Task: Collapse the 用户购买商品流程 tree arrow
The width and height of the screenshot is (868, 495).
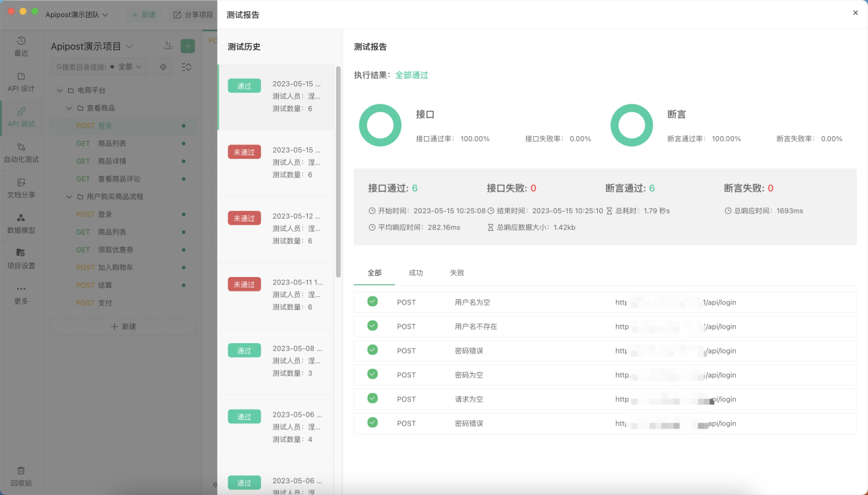Action: [69, 197]
